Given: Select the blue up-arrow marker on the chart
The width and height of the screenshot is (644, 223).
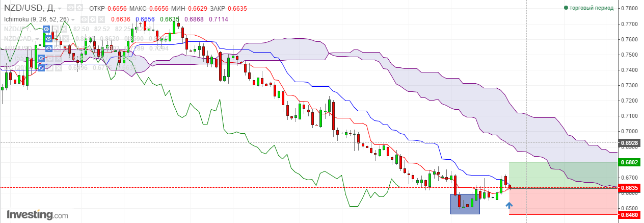Looking at the screenshot, I should click(508, 205).
